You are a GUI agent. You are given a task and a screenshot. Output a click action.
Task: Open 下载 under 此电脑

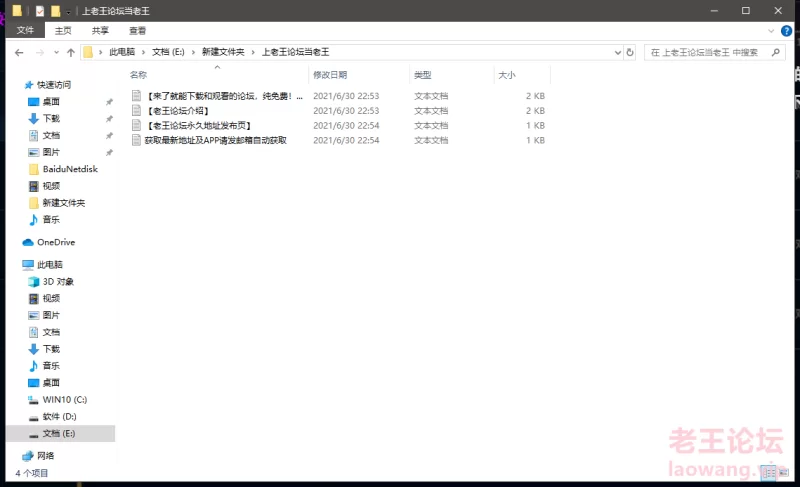coord(51,349)
